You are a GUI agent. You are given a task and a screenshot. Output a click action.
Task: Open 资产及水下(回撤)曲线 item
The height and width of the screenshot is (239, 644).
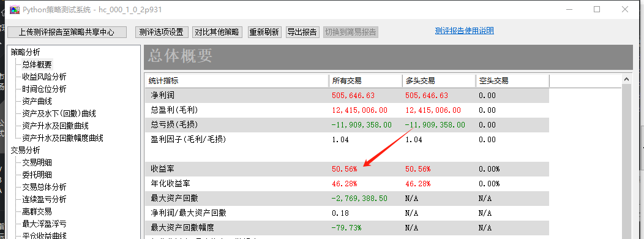pos(59,113)
